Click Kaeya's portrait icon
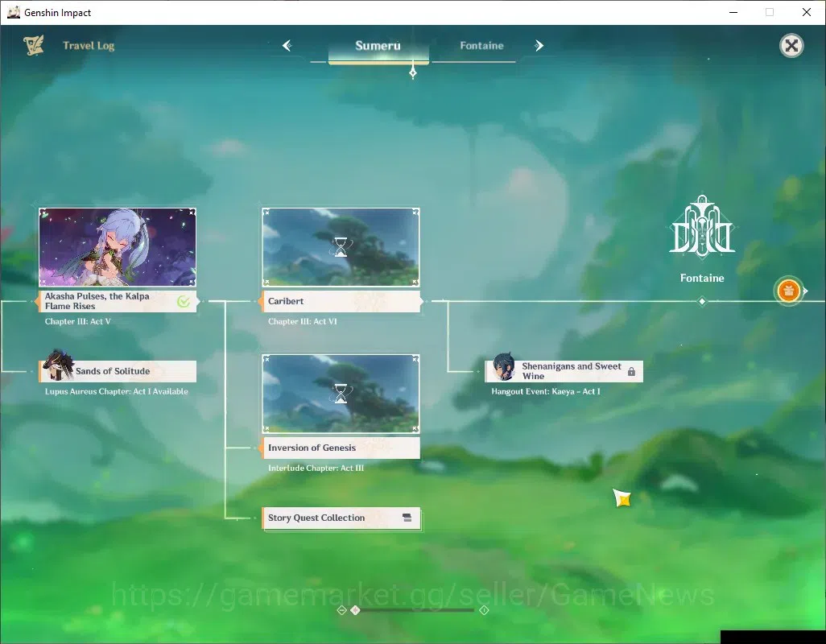 503,366
